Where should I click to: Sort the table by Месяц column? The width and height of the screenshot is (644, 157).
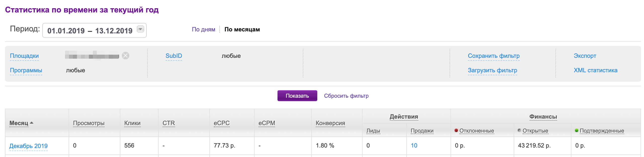[19, 123]
